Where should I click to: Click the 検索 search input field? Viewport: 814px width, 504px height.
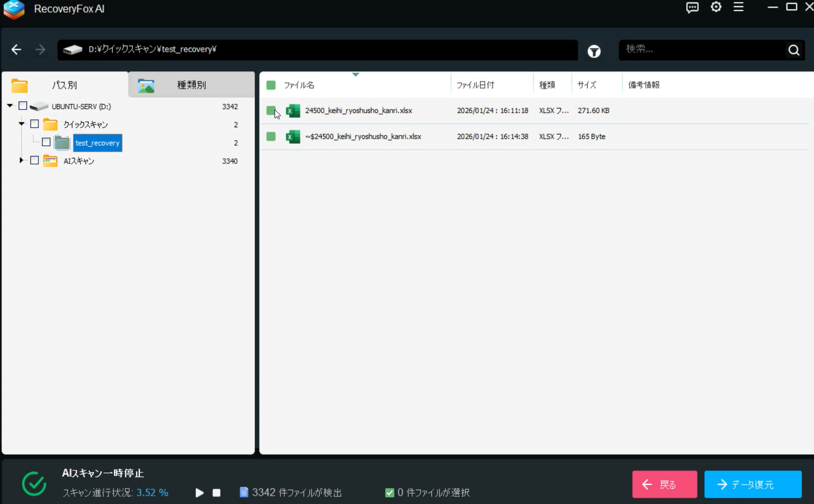click(x=702, y=50)
